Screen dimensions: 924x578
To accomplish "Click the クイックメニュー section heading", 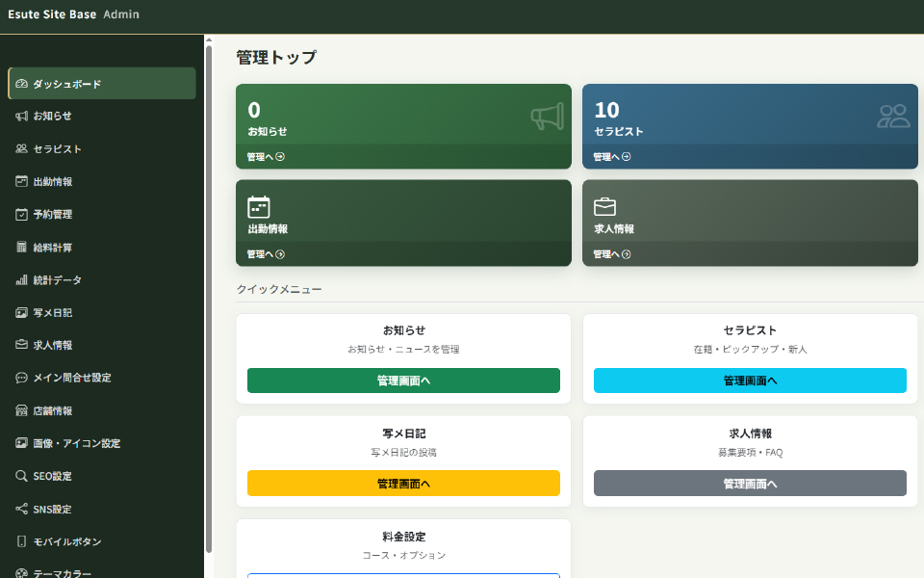I will click(279, 290).
